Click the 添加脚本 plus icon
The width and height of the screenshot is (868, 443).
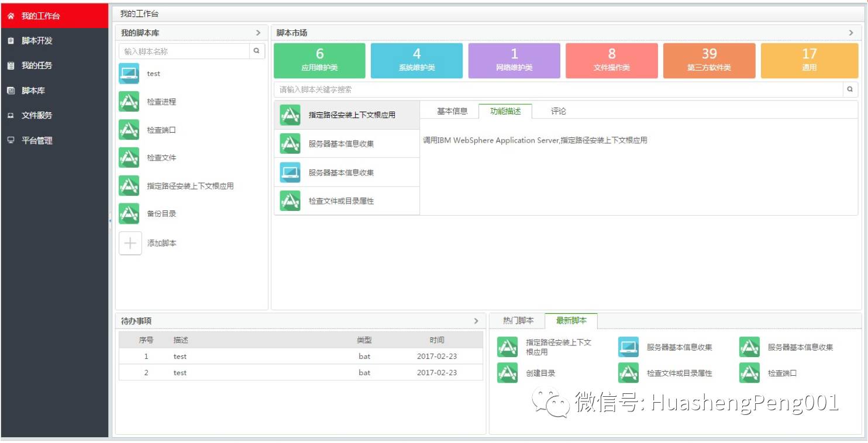[x=129, y=243]
